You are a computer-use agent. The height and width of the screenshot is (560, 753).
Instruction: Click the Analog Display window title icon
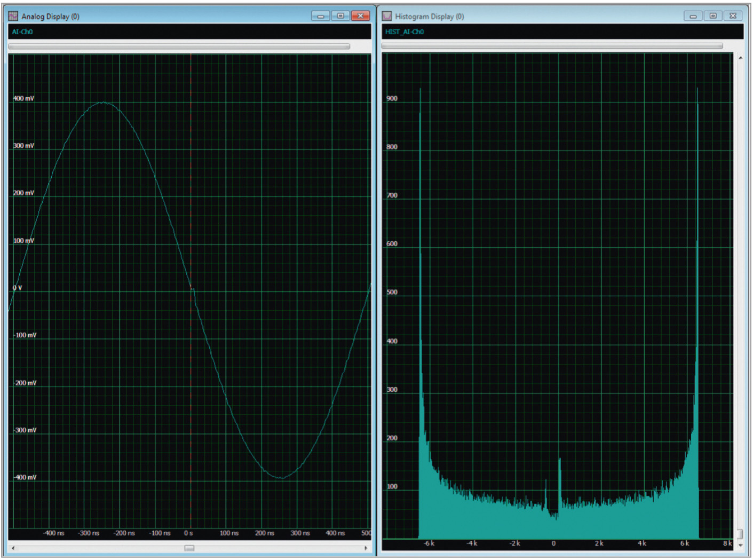coord(13,16)
